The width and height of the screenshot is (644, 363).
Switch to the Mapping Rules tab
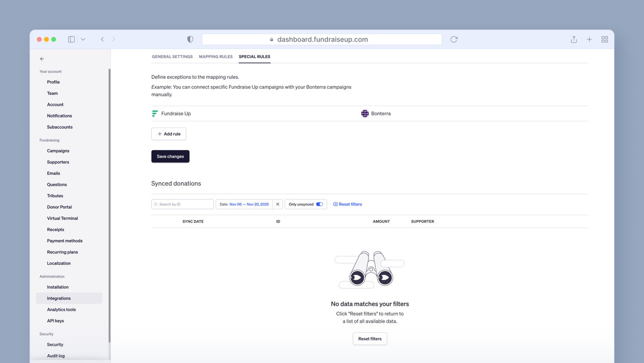pyautogui.click(x=216, y=56)
